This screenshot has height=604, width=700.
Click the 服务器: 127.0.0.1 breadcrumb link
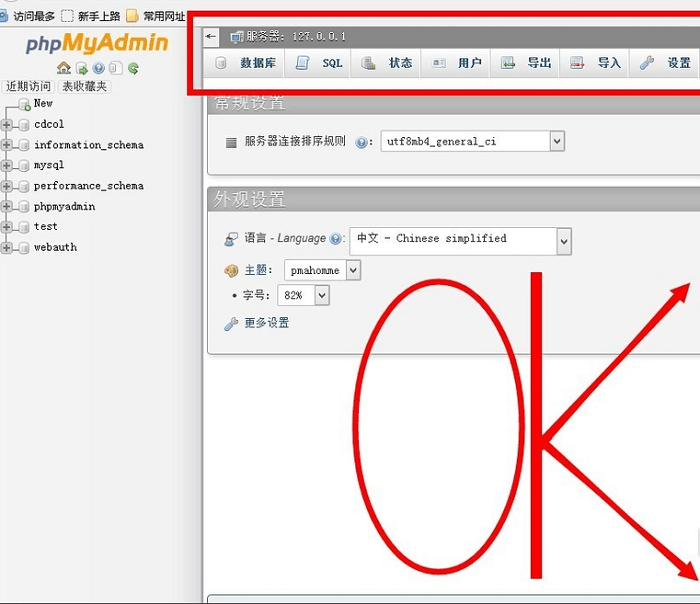coord(296,37)
